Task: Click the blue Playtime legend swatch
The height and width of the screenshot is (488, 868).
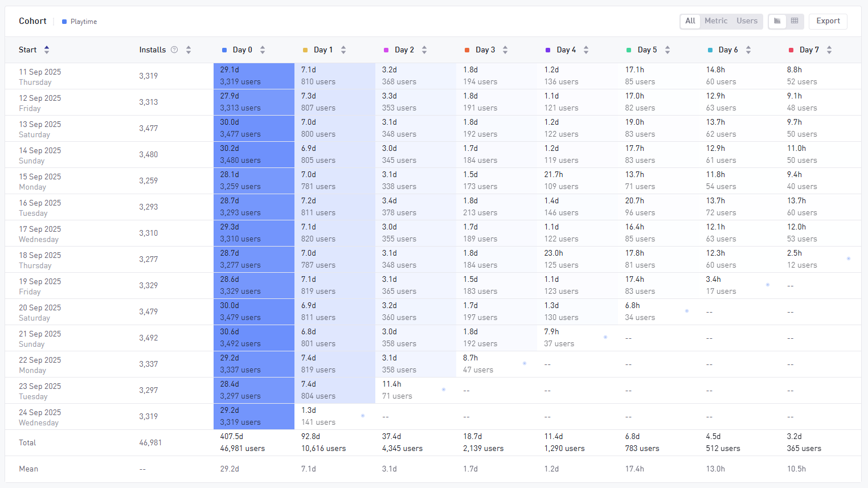Action: (64, 22)
